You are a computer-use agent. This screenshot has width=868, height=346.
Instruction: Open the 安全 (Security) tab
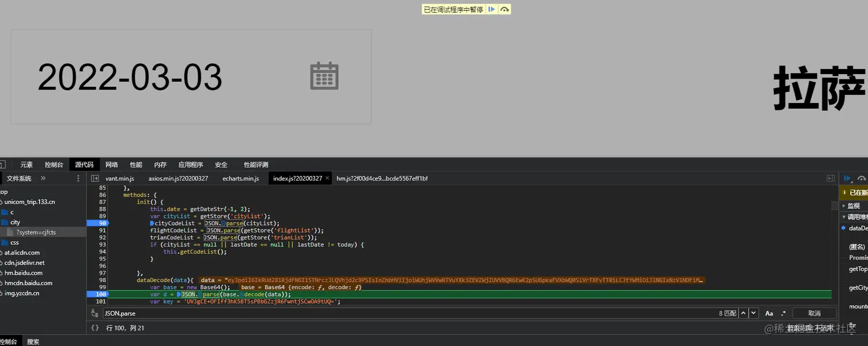221,165
